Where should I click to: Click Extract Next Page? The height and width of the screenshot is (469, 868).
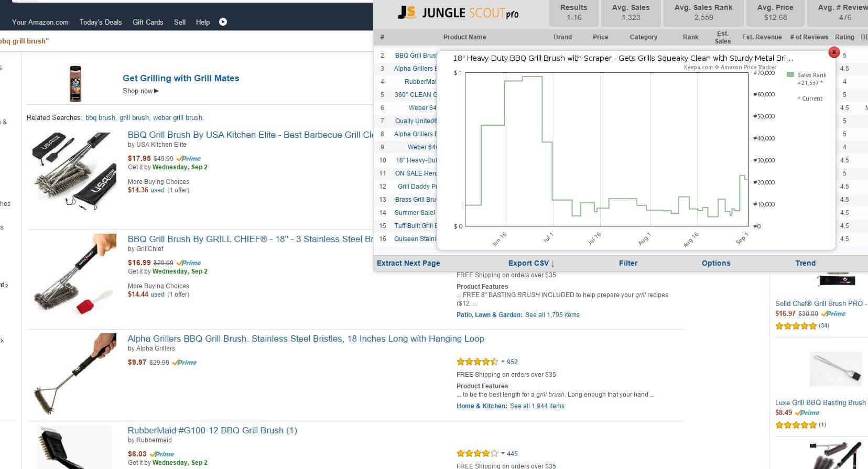click(408, 263)
